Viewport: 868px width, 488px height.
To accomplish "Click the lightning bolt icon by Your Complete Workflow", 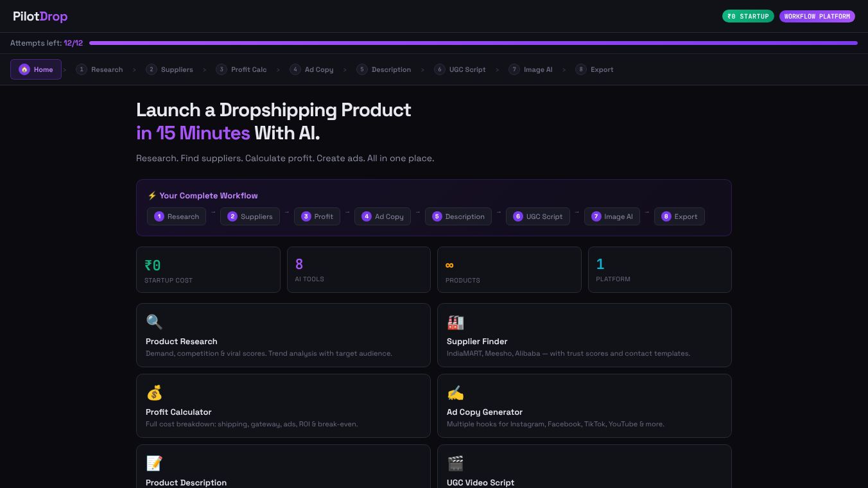I will [152, 196].
